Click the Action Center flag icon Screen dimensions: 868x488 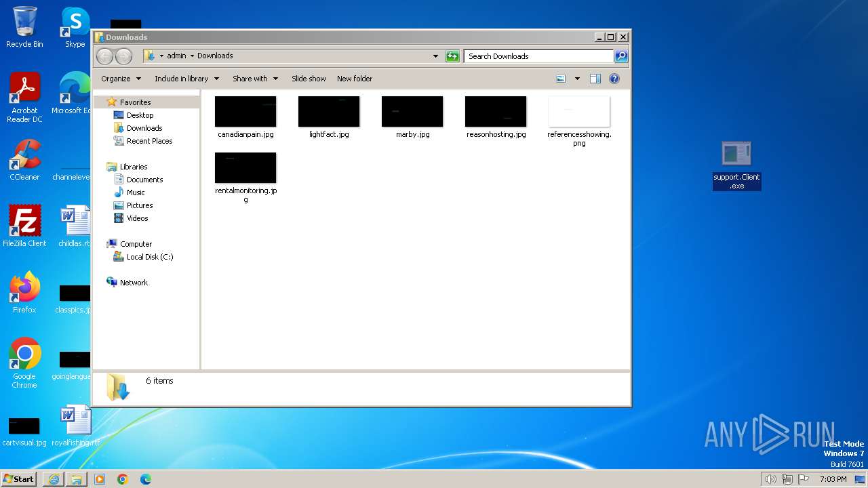(804, 479)
